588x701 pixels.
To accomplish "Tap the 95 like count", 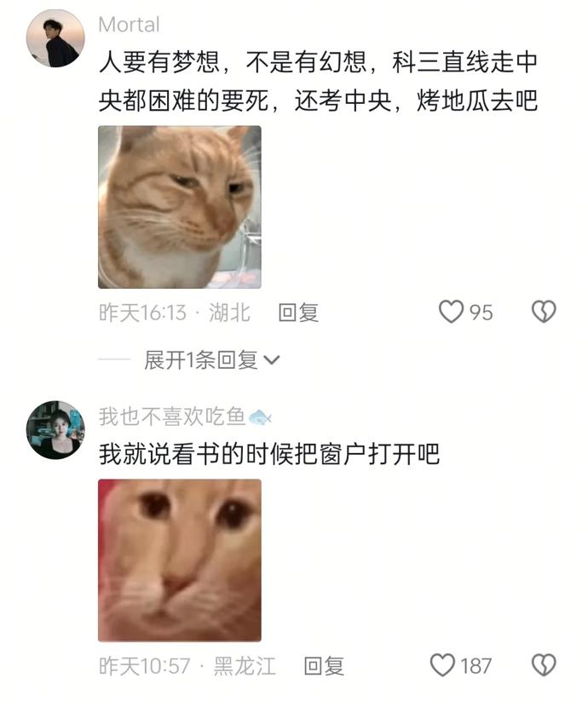I will point(481,313).
